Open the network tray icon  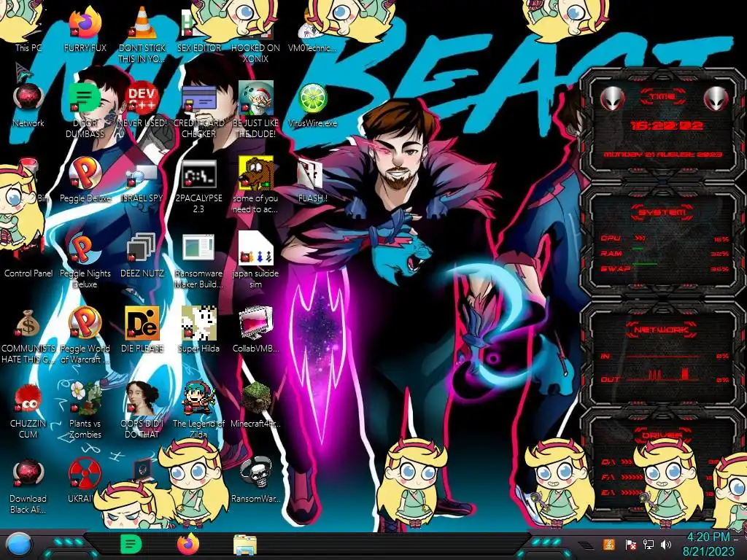point(649,544)
